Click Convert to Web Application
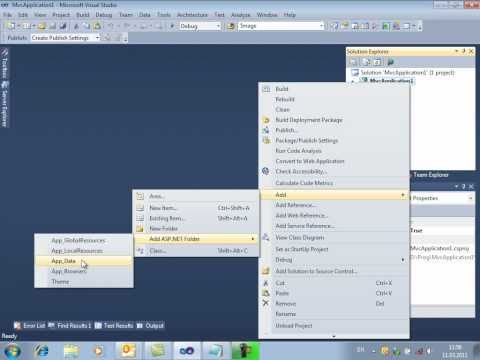The image size is (480, 360). [334, 161]
